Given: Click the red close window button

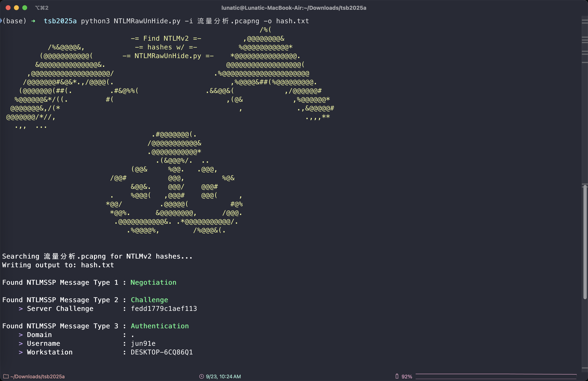Looking at the screenshot, I should pos(8,8).
